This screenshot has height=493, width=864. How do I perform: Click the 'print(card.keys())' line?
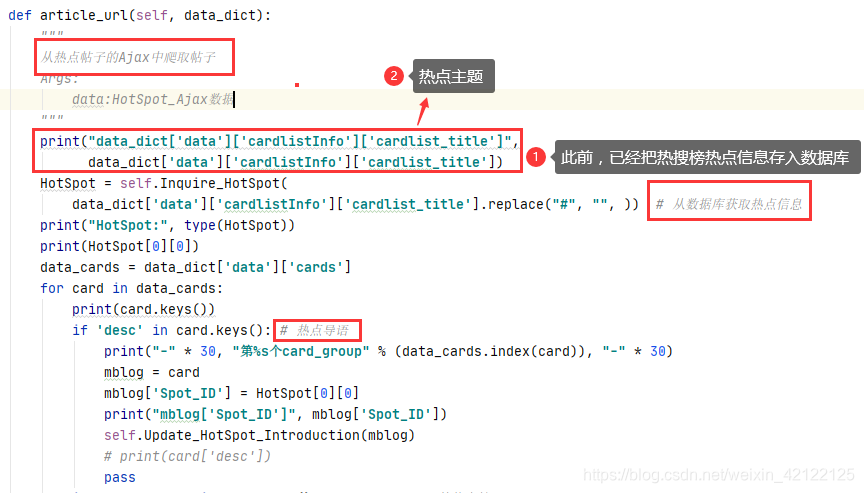pos(143,309)
